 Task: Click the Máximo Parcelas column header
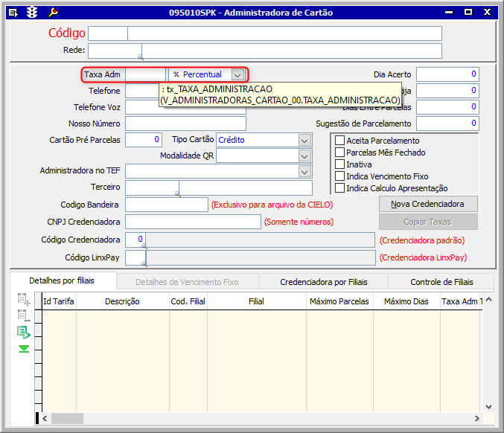[x=339, y=301]
